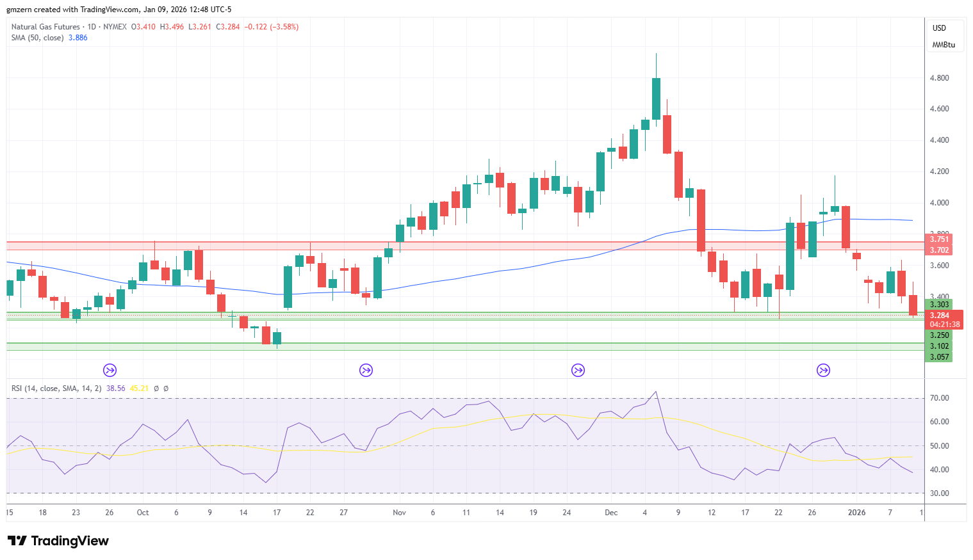
Task: Click the SMA value 3.886
Action: click(x=78, y=38)
